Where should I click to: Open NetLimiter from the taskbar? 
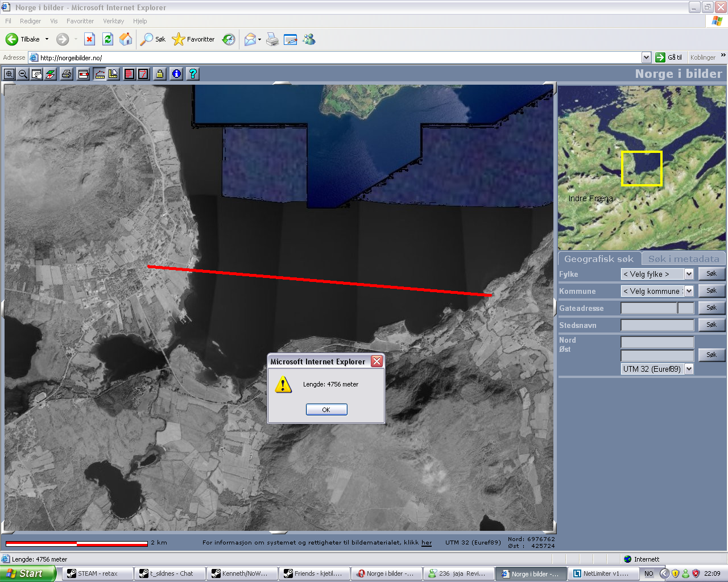tap(601, 573)
